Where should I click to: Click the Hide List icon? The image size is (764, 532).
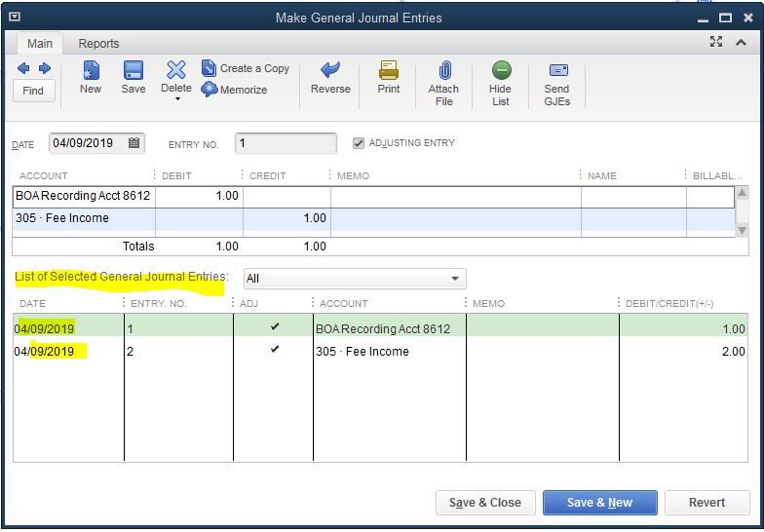[501, 70]
